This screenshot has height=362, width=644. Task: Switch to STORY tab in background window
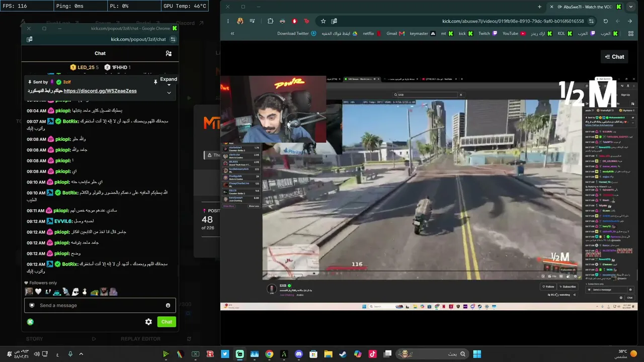(35, 339)
